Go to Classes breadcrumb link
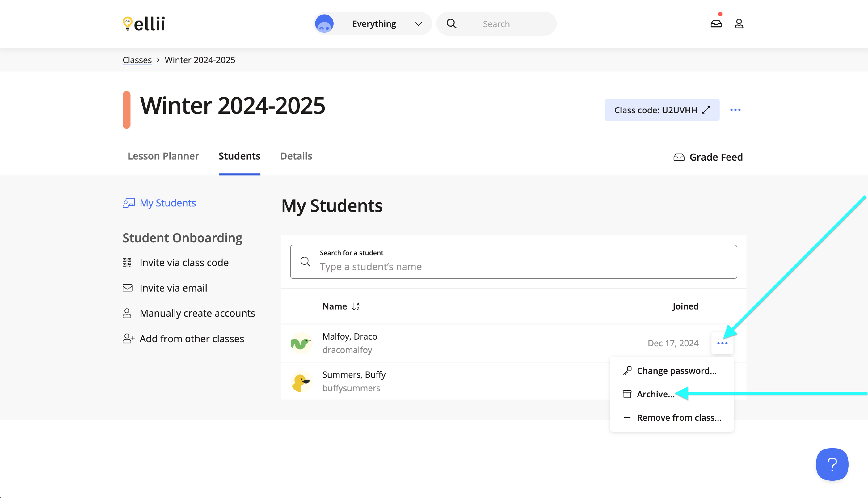 (x=137, y=60)
